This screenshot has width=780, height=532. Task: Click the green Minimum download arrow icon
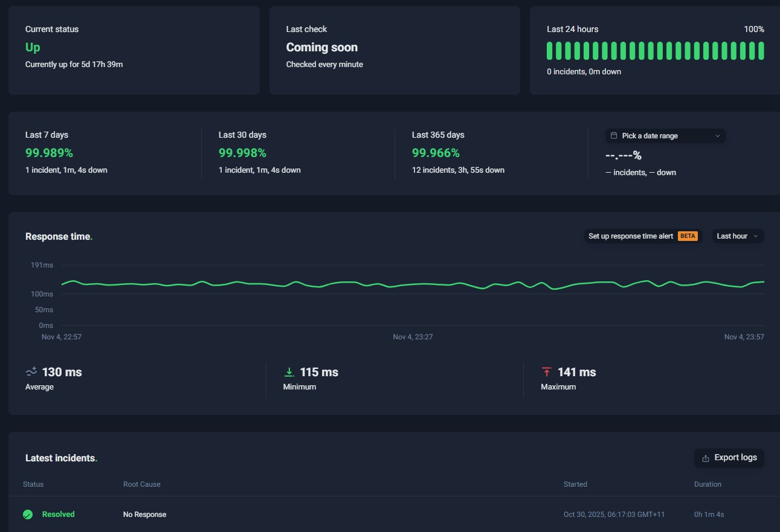pos(289,372)
